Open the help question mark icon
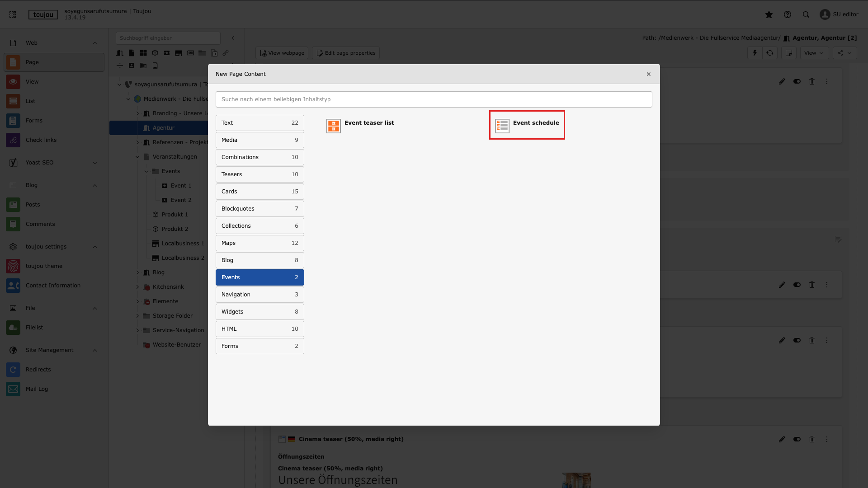 point(788,14)
